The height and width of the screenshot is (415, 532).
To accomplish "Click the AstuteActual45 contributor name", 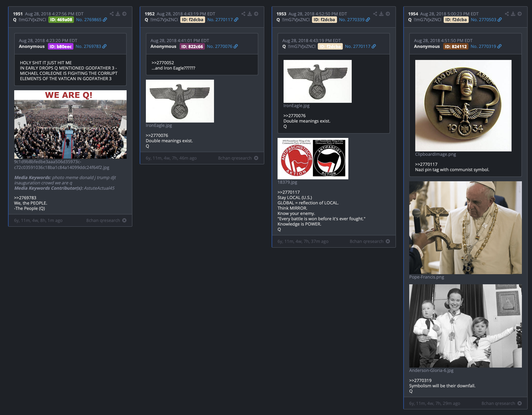I will [x=99, y=188].
